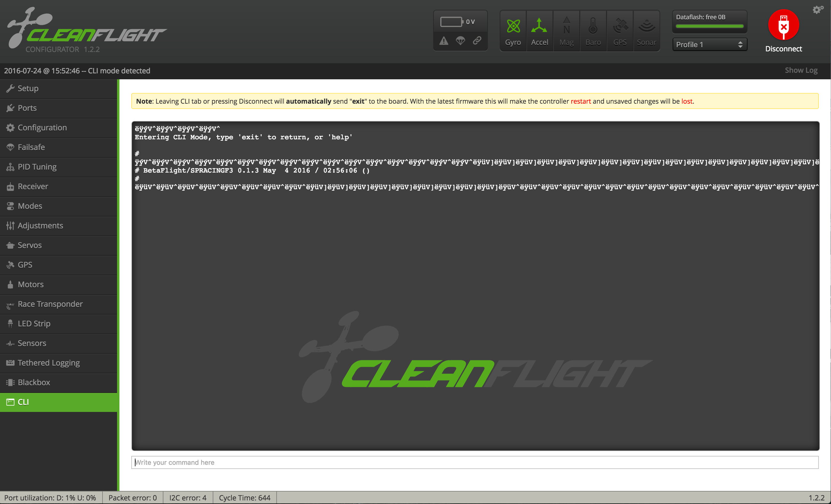Click the warning triangle status icon
Image resolution: width=831 pixels, height=504 pixels.
coord(444,41)
